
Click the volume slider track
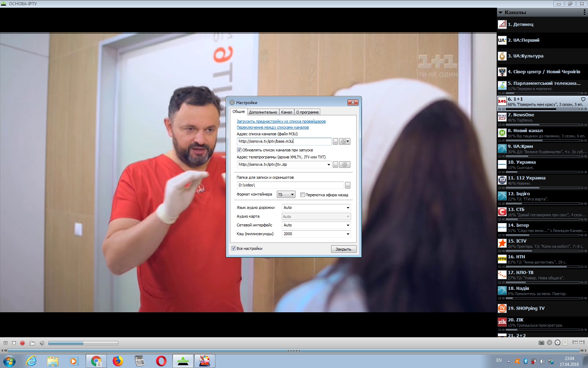click(x=83, y=343)
